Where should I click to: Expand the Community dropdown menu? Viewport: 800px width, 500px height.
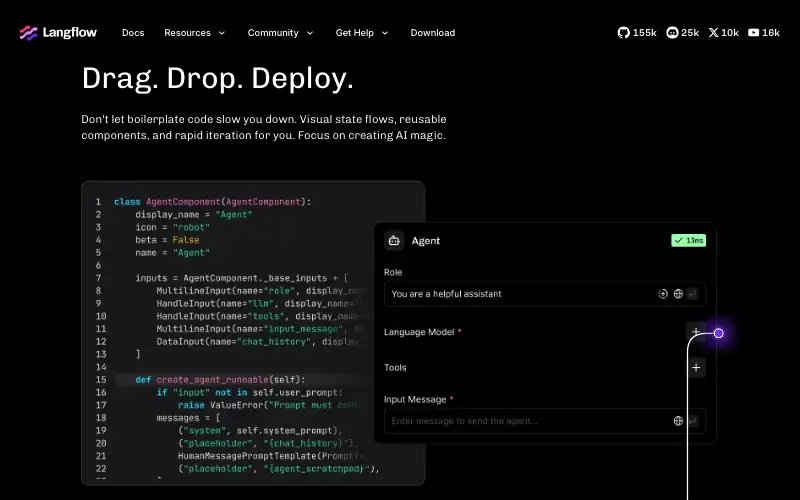click(x=280, y=33)
